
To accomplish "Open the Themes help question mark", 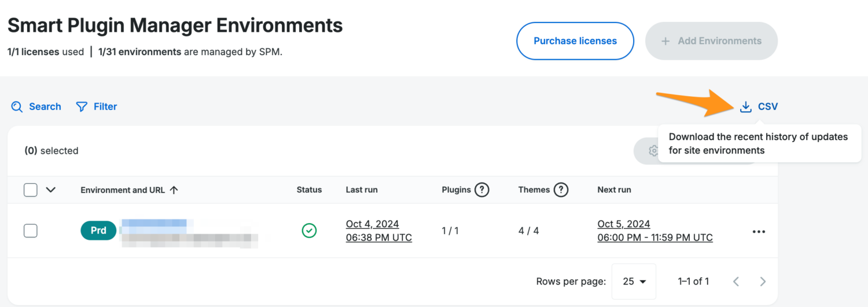I will (561, 190).
